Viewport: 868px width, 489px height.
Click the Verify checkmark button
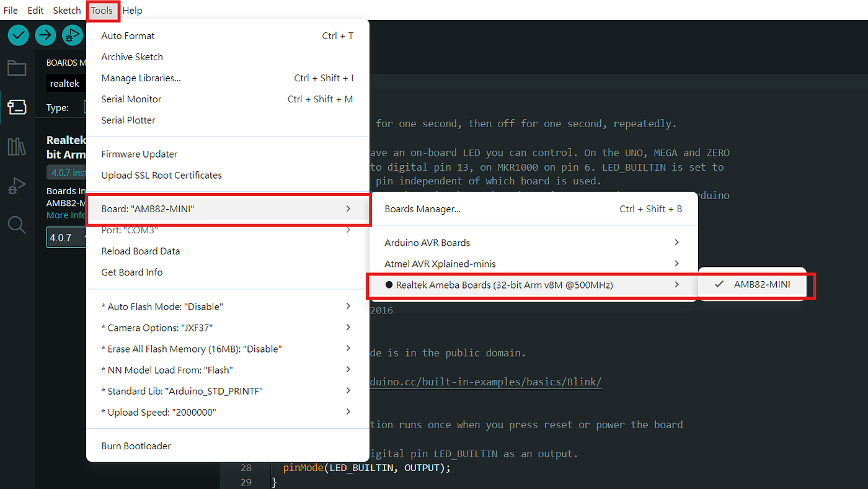[x=19, y=35]
